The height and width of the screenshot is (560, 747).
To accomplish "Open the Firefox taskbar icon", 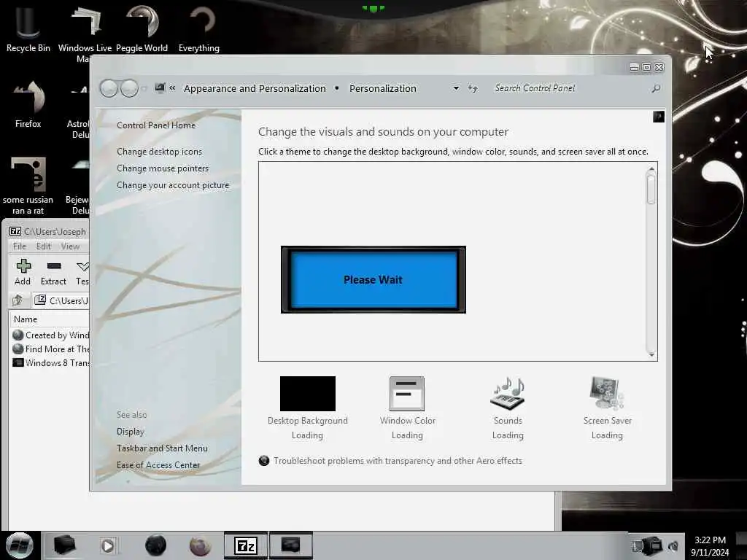I will 200,545.
